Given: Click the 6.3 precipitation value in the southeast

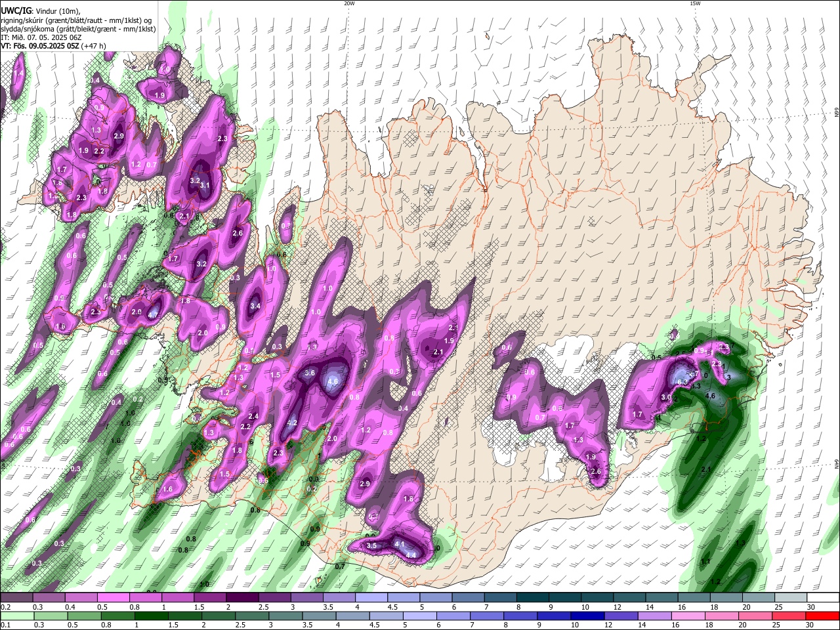Looking at the screenshot, I should [682, 382].
